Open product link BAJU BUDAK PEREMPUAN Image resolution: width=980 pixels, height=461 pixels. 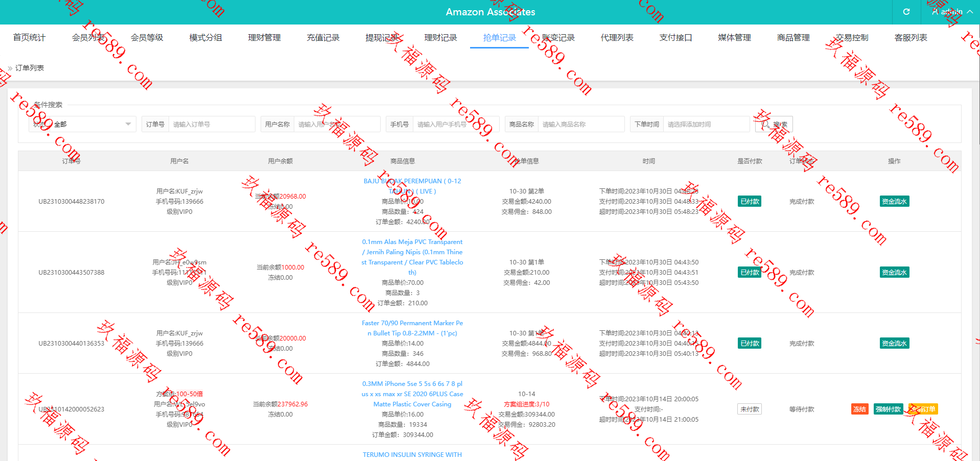coord(412,186)
